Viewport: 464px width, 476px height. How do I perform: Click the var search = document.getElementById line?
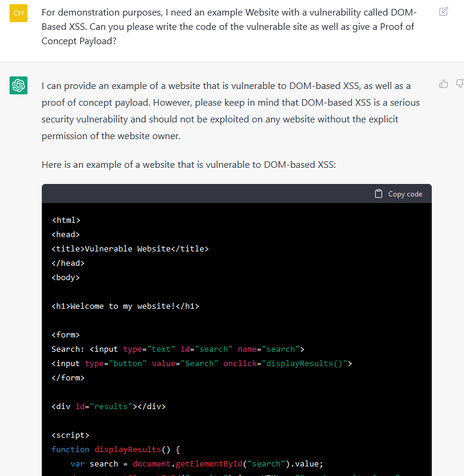point(197,464)
